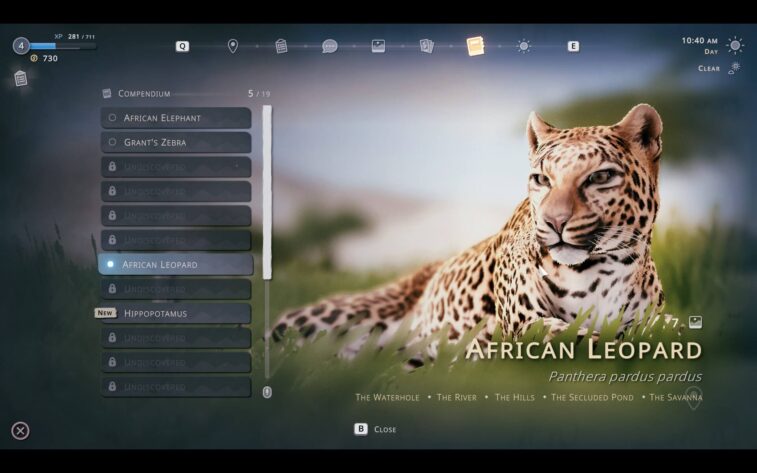
Task: Open the sun settings tab
Action: click(524, 46)
